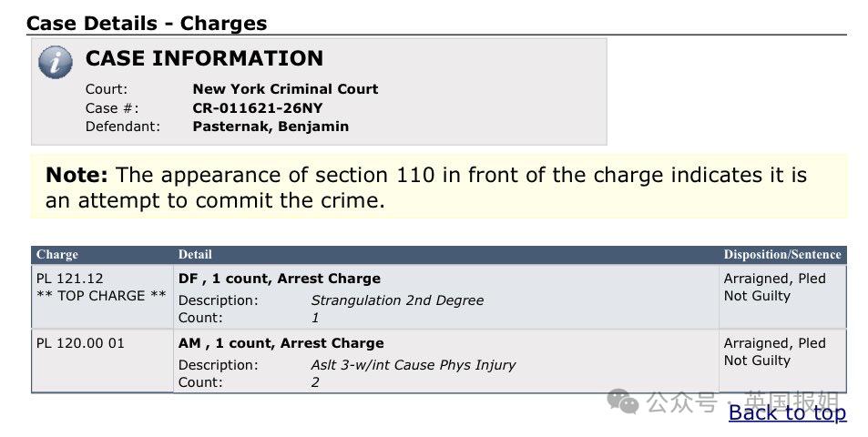Click the CASE INFORMATION title
The width and height of the screenshot is (868, 437).
click(204, 59)
